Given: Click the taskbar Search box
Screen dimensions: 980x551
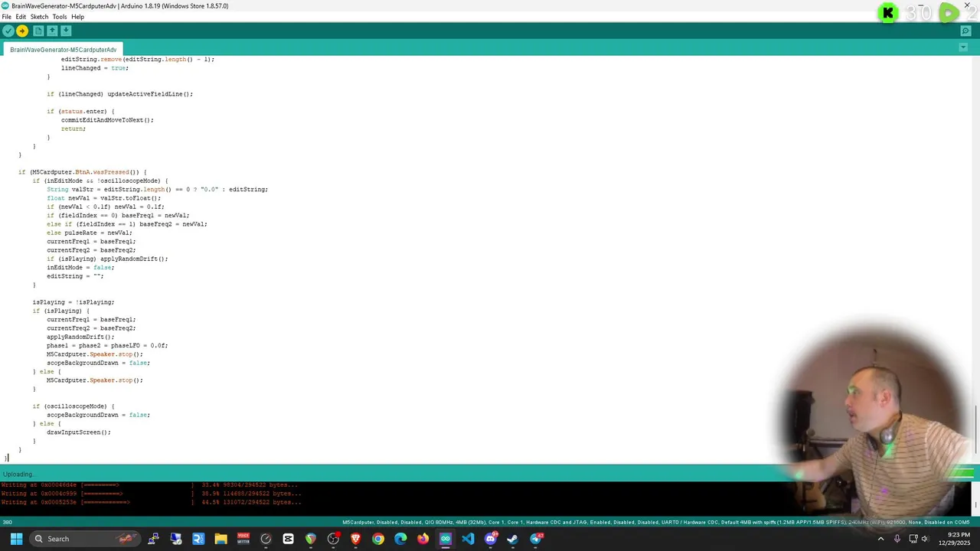Looking at the screenshot, I should point(85,539).
